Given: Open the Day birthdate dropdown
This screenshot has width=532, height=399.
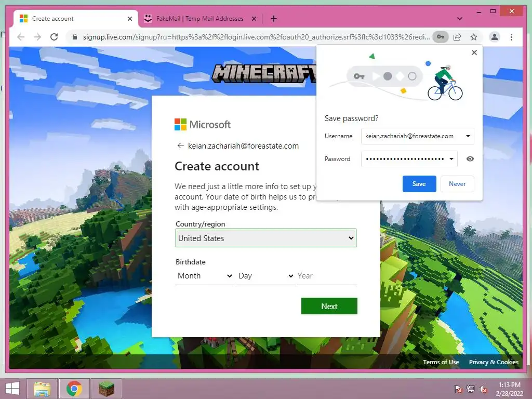Looking at the screenshot, I should click(x=265, y=276).
